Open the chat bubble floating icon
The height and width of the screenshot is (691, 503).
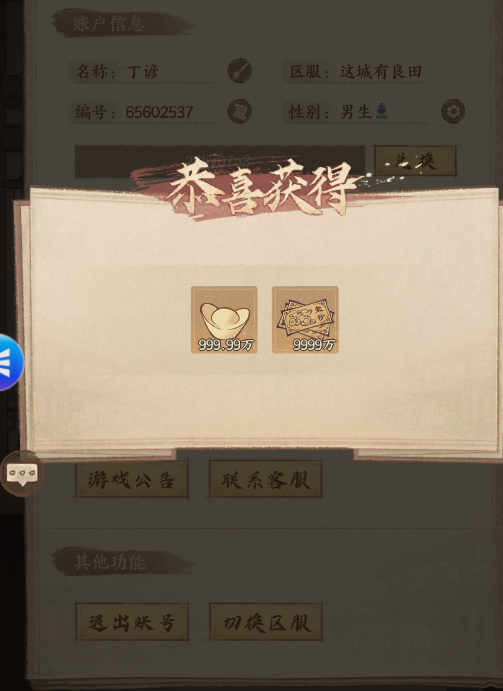tap(22, 474)
